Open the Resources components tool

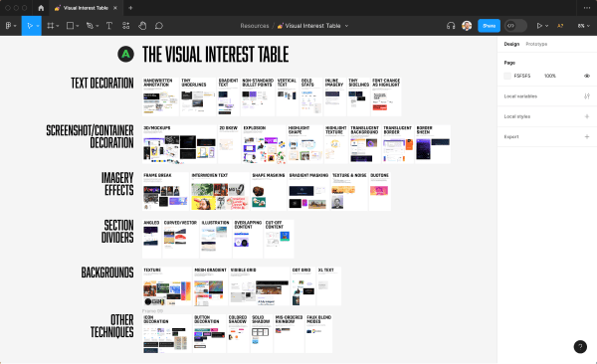click(126, 26)
